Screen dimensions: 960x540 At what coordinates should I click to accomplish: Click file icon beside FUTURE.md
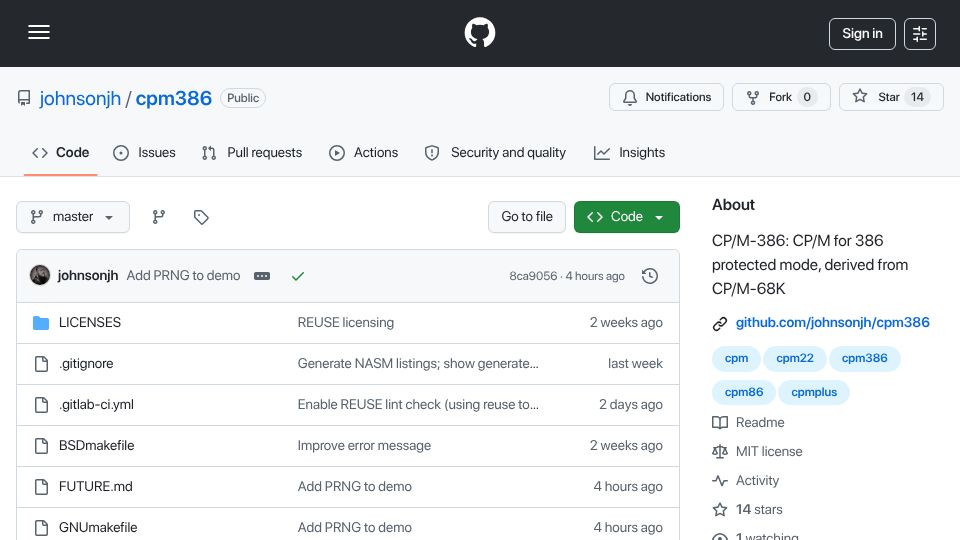pos(41,487)
